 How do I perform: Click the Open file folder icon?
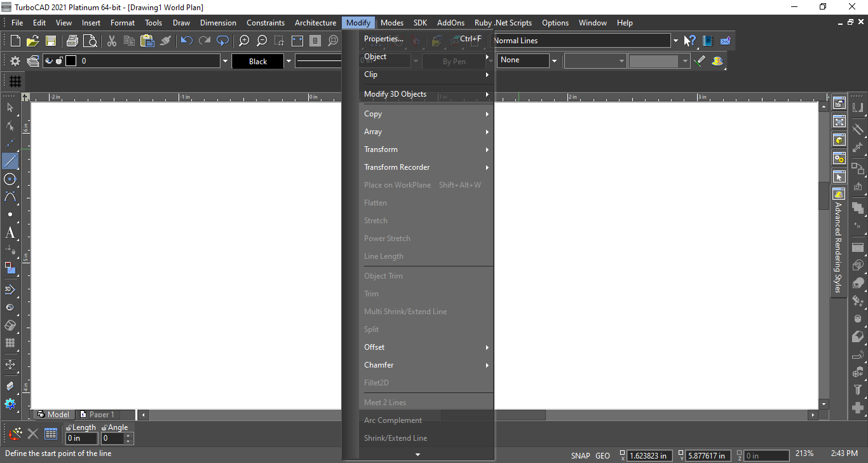[33, 41]
